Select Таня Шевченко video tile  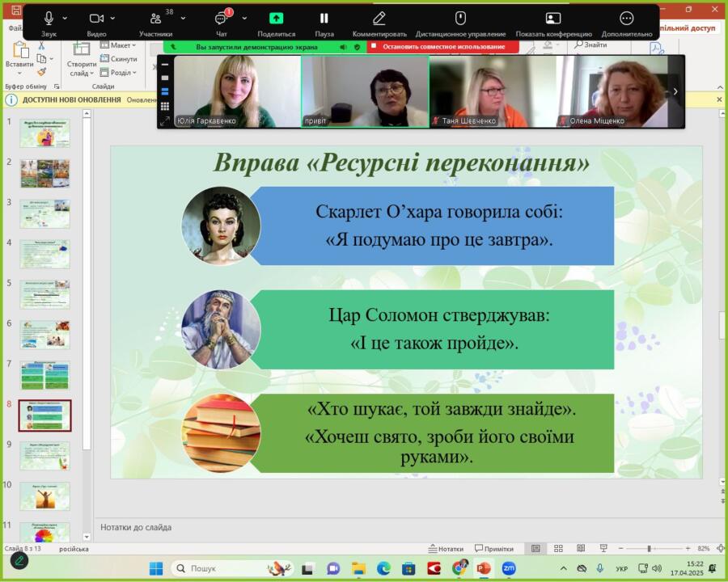493,91
